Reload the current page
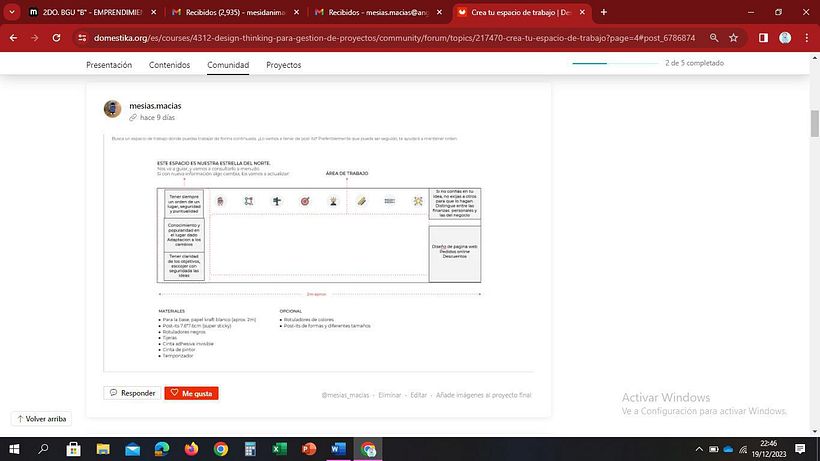The width and height of the screenshot is (820, 461). point(56,38)
